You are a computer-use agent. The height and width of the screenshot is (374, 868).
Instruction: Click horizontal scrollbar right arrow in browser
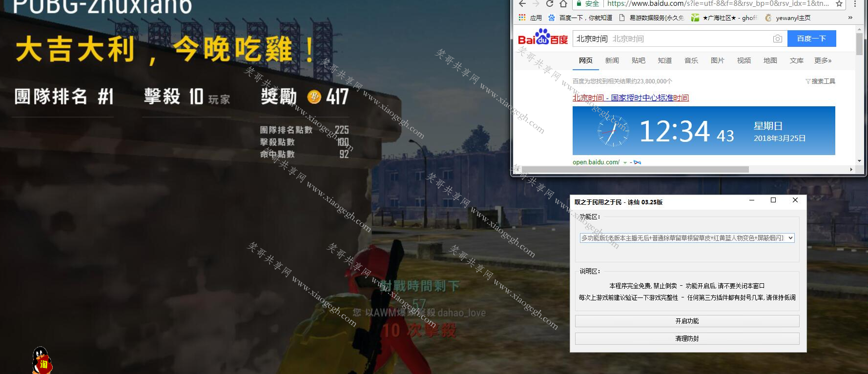(x=851, y=169)
